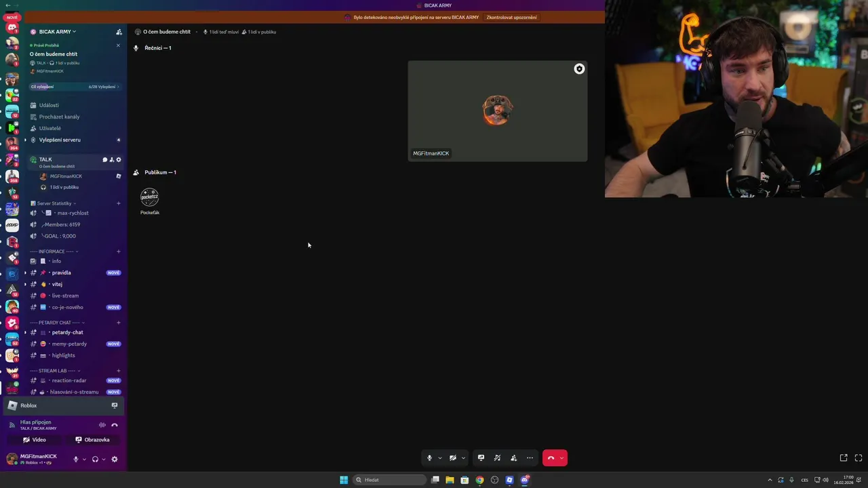Viewport: 868px width, 488px height.
Task: Select audience member Pocketák avatar
Action: pyautogui.click(x=150, y=197)
